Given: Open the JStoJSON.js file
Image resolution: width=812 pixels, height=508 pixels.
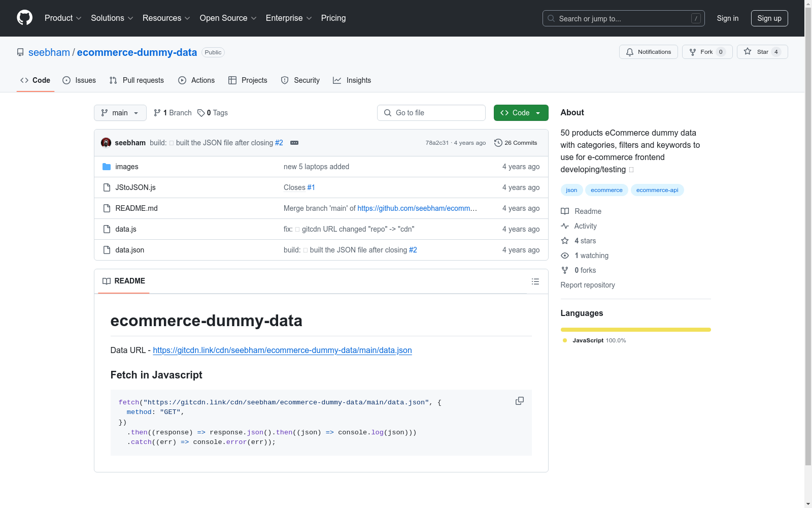Looking at the screenshot, I should click(136, 187).
